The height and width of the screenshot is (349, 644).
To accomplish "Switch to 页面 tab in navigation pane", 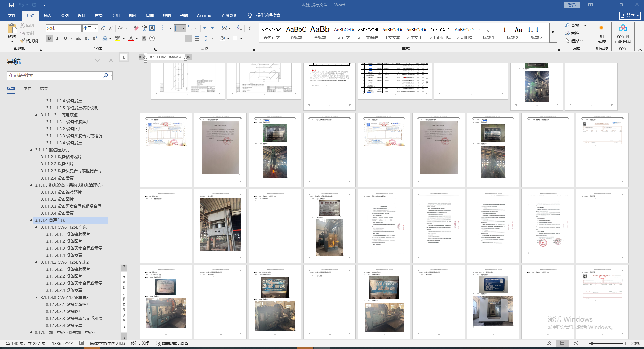I will tap(27, 89).
